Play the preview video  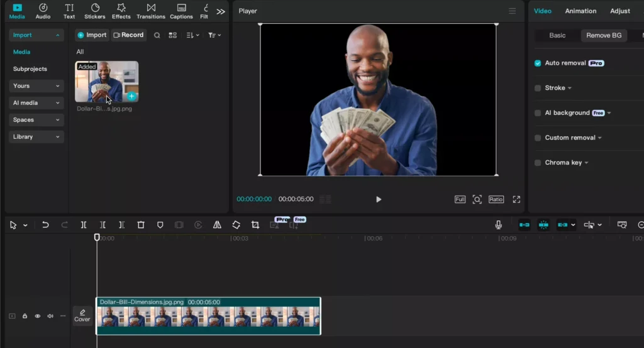pos(378,200)
